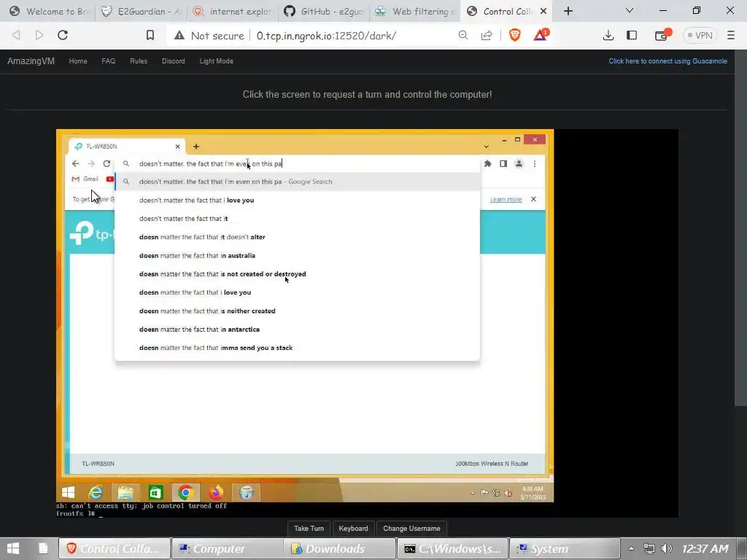Click the share icon in address bar
Screen dimensions: 747x560
click(x=487, y=35)
